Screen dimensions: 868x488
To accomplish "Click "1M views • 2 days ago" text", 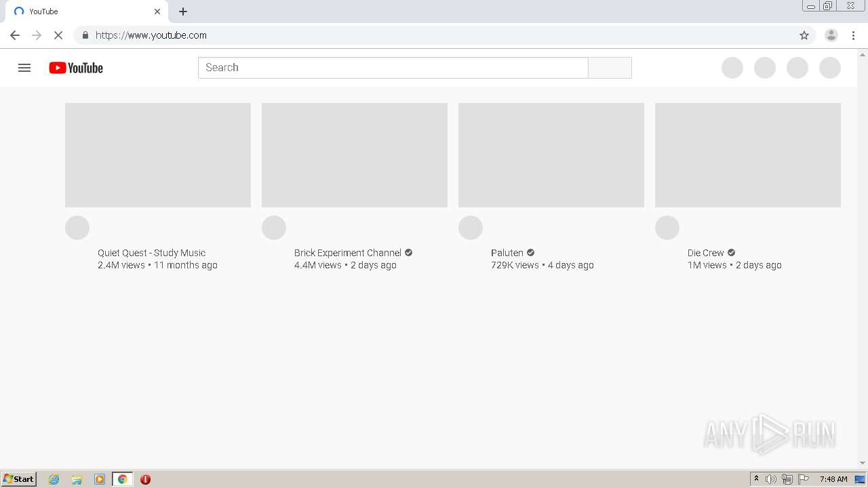I will tap(734, 265).
